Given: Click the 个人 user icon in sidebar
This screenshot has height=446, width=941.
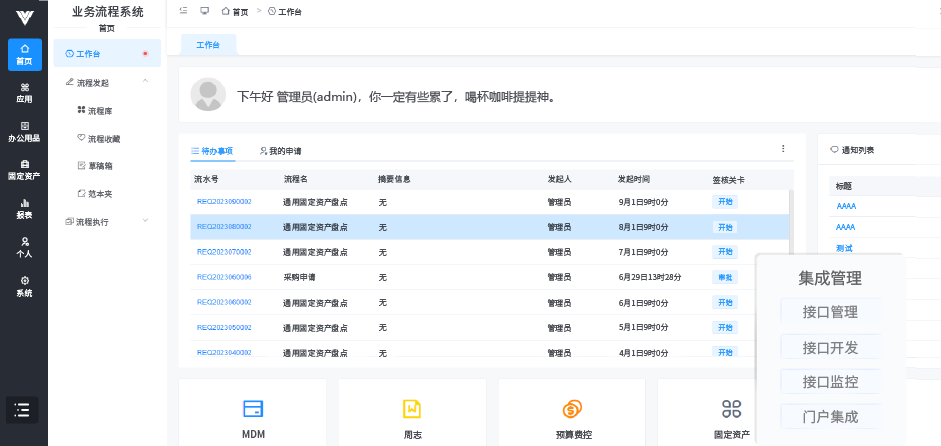Looking at the screenshot, I should [24, 247].
